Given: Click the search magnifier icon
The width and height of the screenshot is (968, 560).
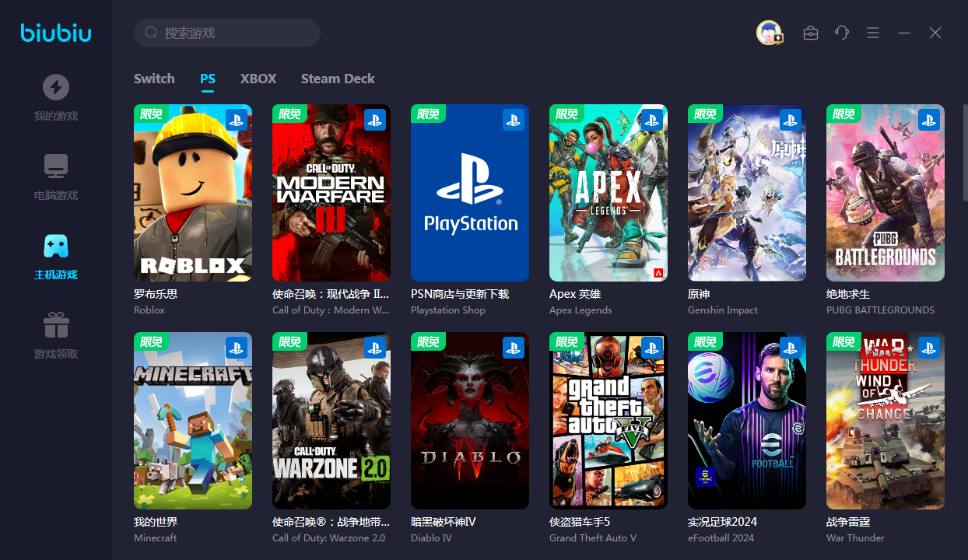Looking at the screenshot, I should click(152, 33).
